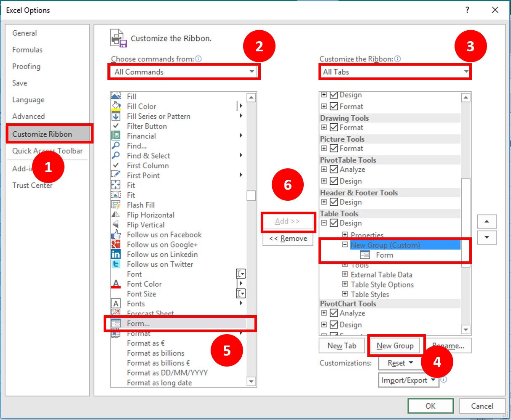Click the Follow us on Linkedin icon
511x420 pixels.
point(116,255)
